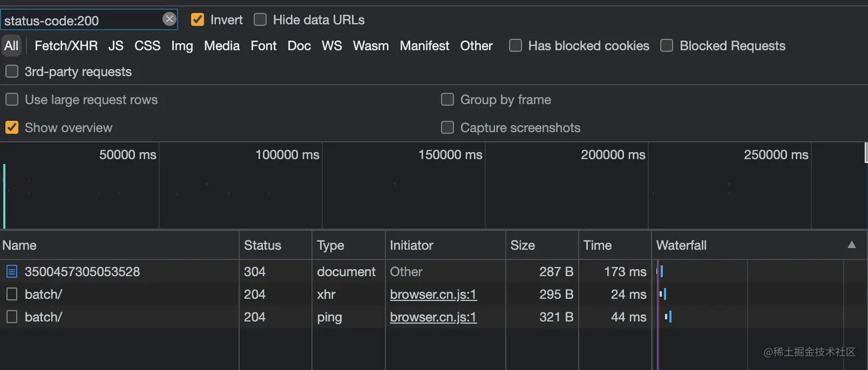Select the Fetch/XHR filter type
The image size is (868, 370).
(x=66, y=46)
